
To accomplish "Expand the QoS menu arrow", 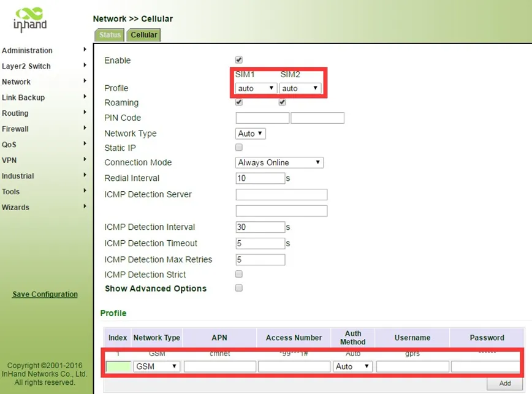I will click(x=85, y=143).
